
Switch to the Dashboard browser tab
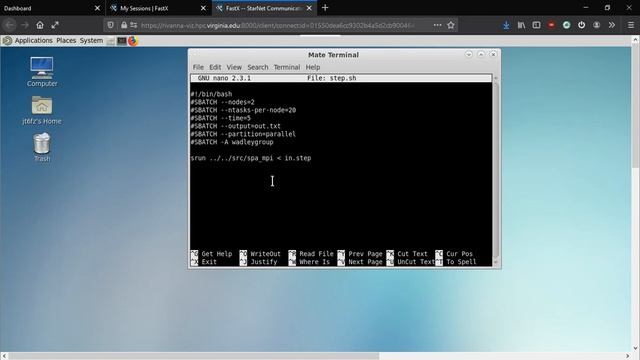[53, 8]
